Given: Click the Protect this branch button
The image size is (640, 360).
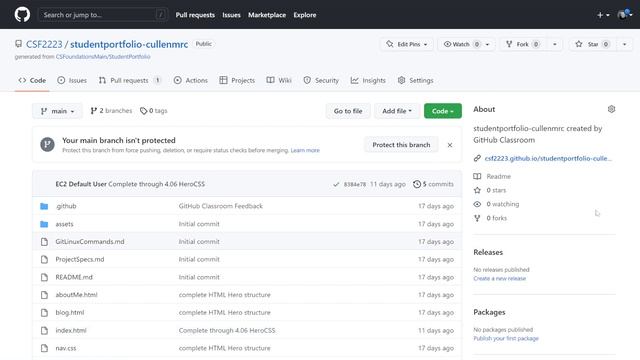Looking at the screenshot, I should pyautogui.click(x=401, y=145).
